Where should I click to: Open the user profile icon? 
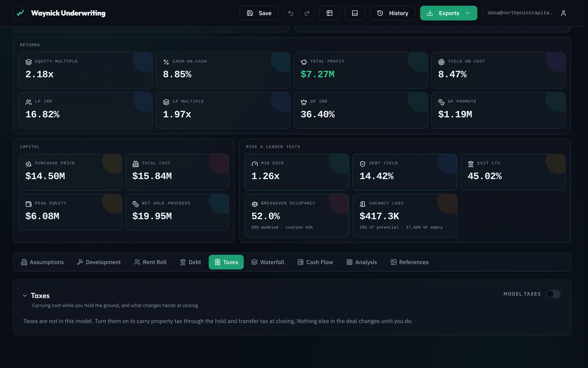point(563,13)
